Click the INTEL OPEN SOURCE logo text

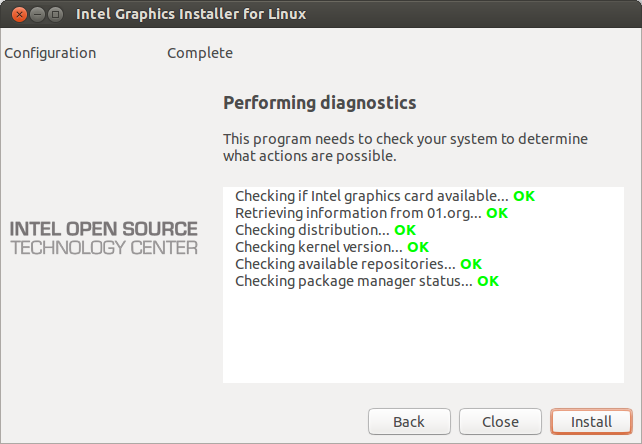pyautogui.click(x=104, y=229)
